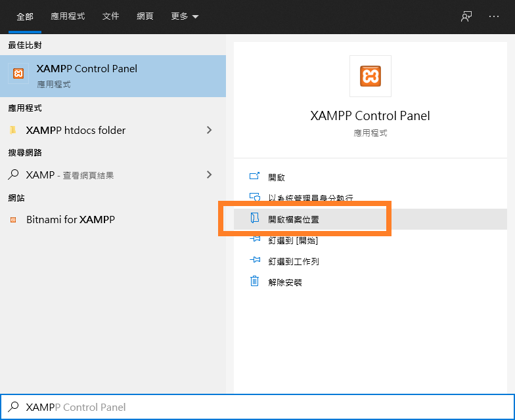Open the three-dots options menu
515x420 pixels.
[494, 16]
